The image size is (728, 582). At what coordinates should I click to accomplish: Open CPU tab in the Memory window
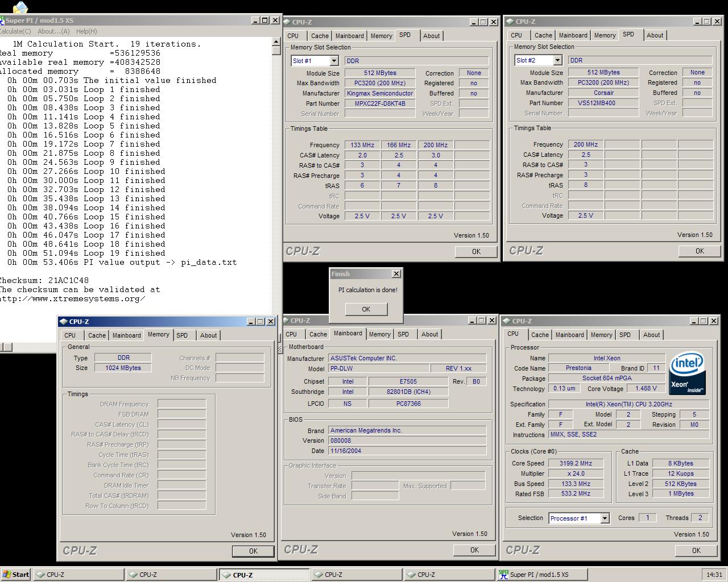tap(70, 335)
